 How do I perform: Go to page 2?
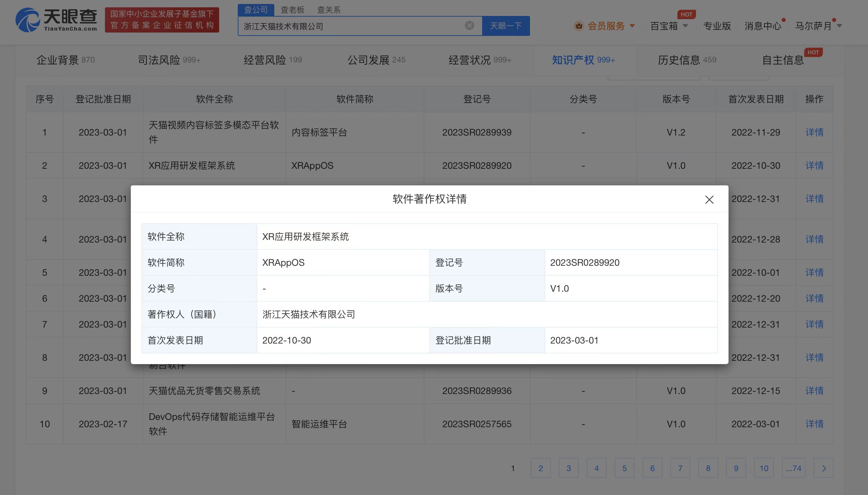541,468
